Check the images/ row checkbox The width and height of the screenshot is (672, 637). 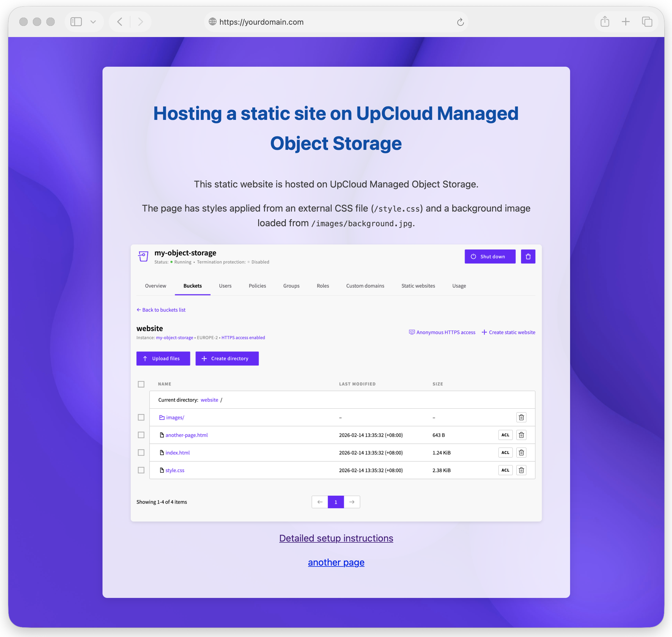coord(141,417)
